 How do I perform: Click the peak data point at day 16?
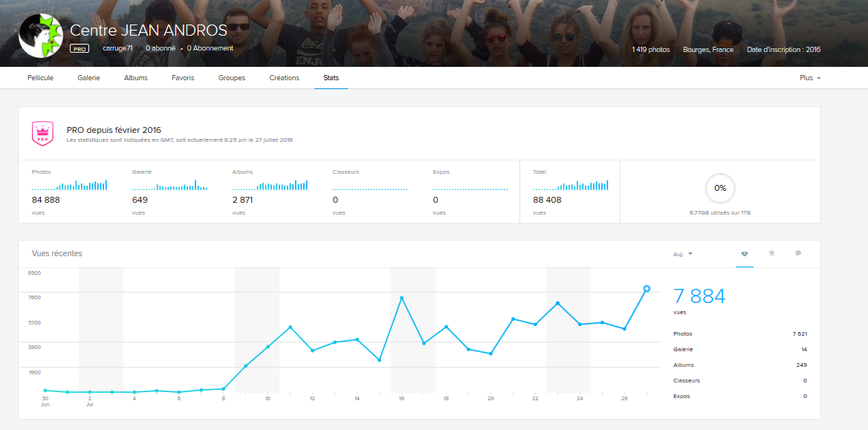(x=402, y=298)
